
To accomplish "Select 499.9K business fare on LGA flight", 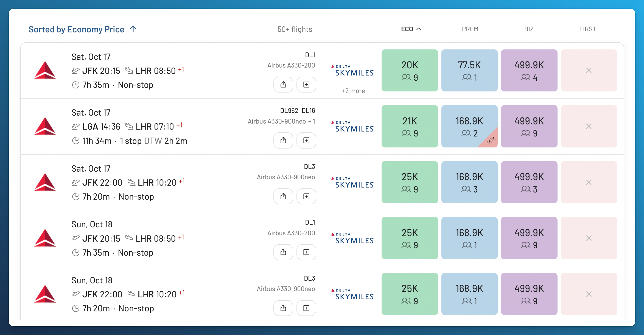I will [x=529, y=126].
